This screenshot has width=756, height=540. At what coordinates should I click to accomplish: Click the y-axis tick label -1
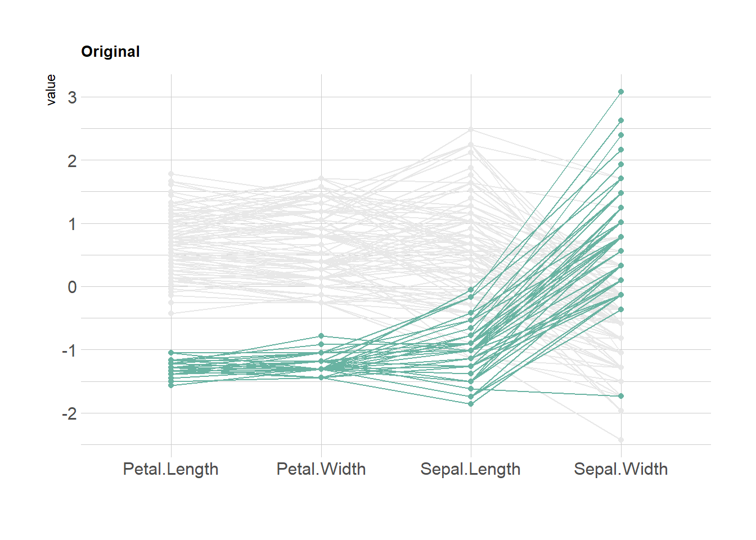click(69, 350)
